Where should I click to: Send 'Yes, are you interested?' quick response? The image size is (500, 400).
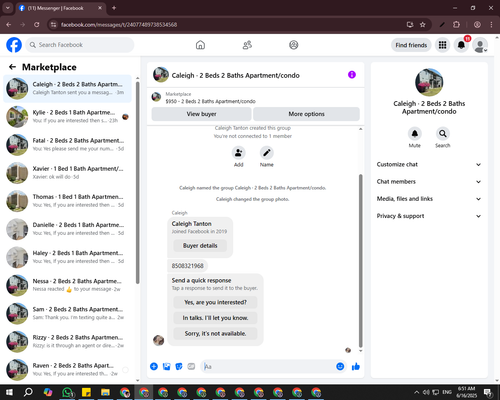(x=215, y=302)
